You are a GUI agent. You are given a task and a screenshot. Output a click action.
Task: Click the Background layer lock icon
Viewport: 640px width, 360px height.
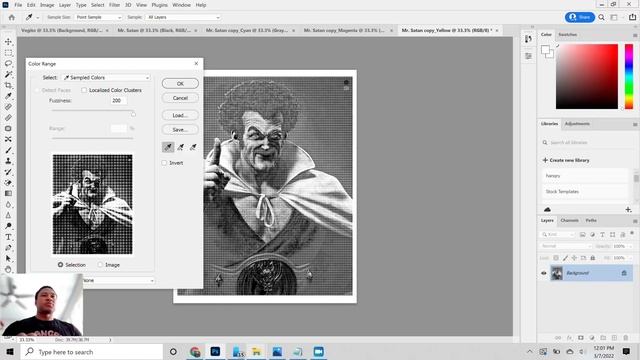[x=624, y=273]
